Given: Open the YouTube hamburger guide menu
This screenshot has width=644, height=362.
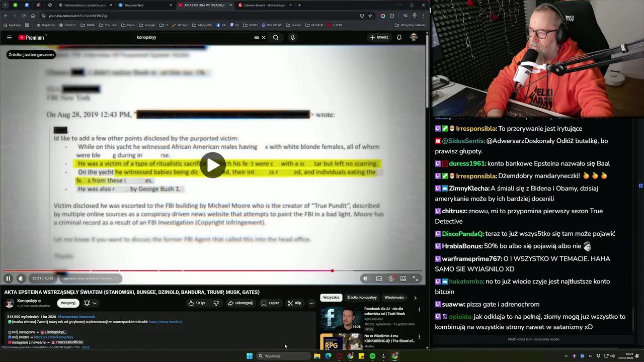Looking at the screenshot, I should [x=9, y=37].
